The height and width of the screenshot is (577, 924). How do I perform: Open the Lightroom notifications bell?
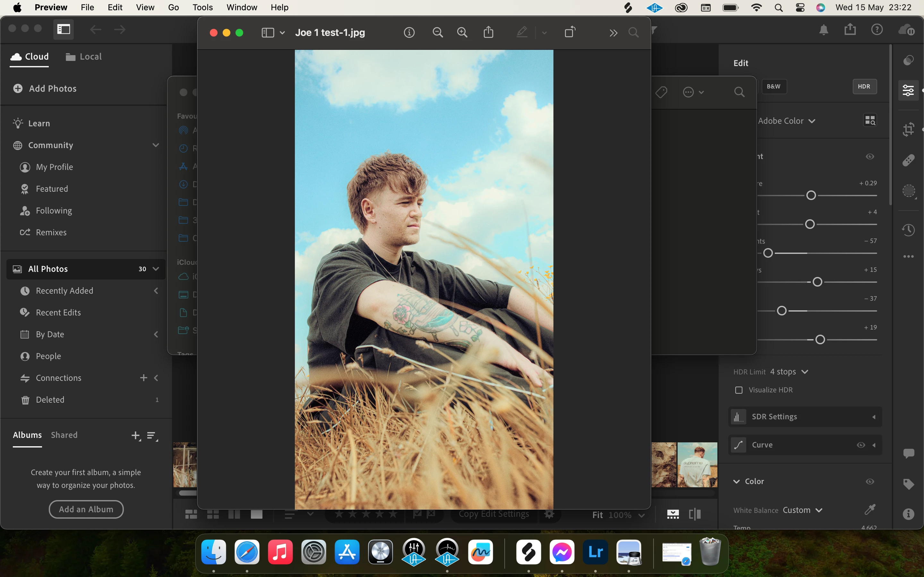(x=824, y=30)
